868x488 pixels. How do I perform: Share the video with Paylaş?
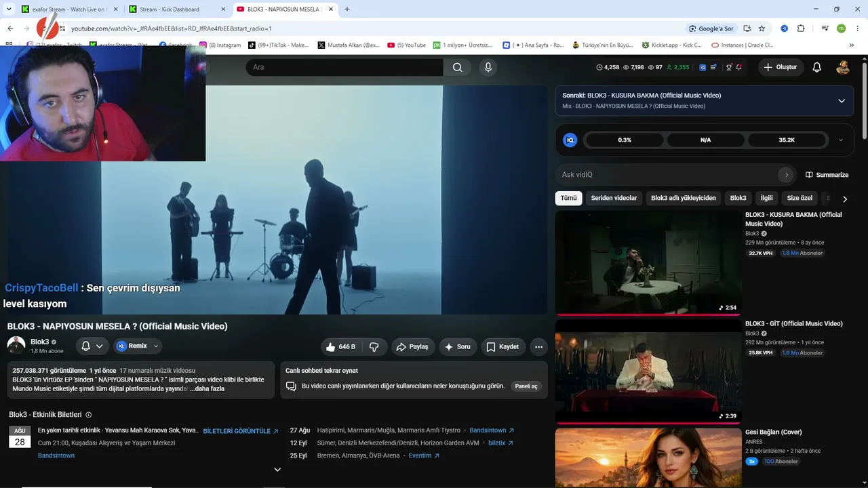pos(412,346)
